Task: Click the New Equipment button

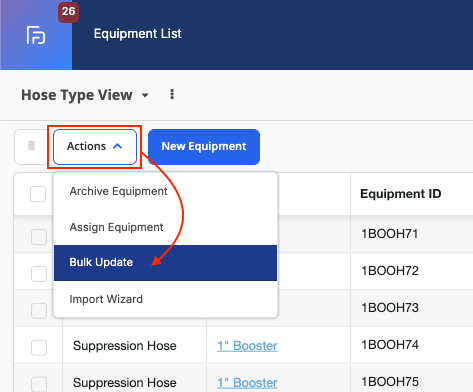Action: 204,147
